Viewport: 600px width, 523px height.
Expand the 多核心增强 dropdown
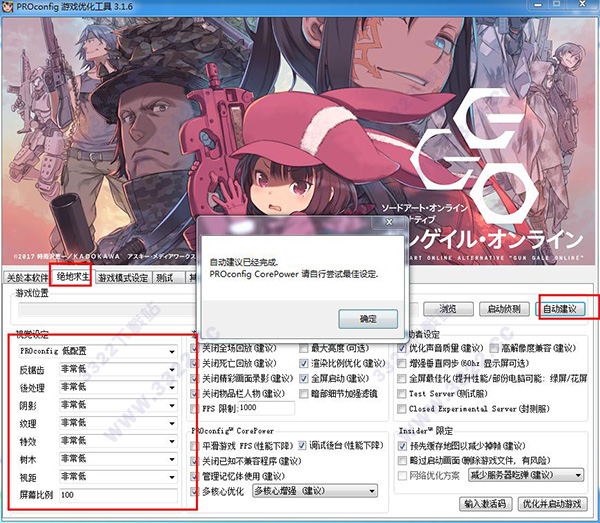(x=315, y=491)
